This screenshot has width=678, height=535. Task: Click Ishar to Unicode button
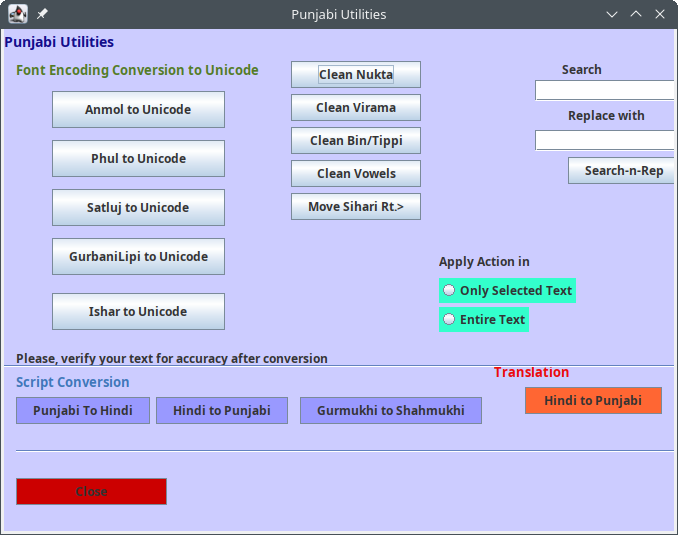pos(138,311)
